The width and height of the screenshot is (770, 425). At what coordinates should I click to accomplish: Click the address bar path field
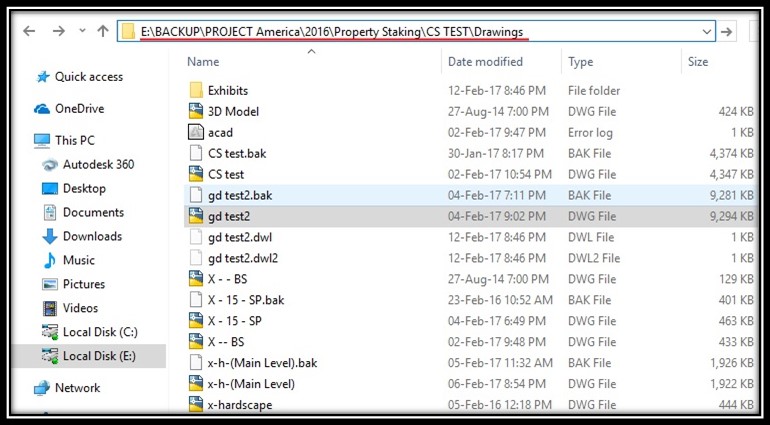pos(416,32)
